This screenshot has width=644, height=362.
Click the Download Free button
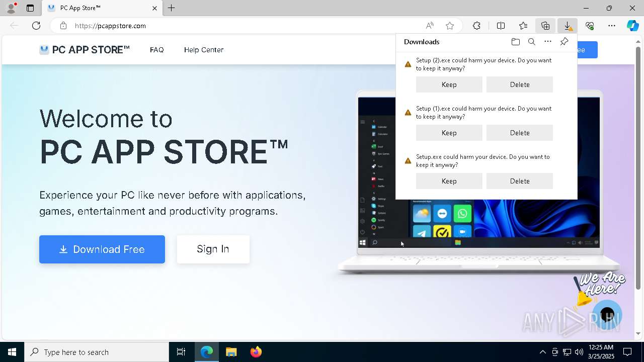pos(102,249)
